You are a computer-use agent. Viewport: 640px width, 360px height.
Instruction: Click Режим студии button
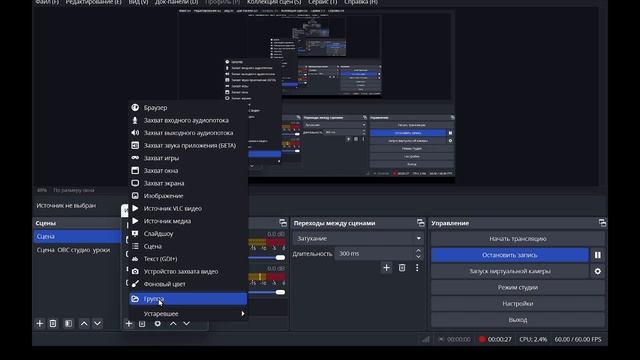pos(518,287)
